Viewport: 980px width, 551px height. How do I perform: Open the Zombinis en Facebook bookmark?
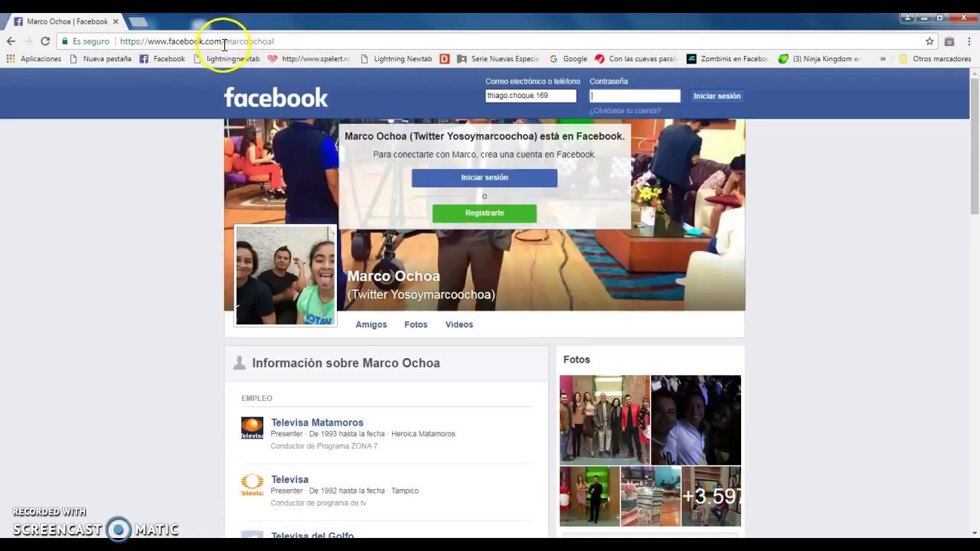pos(727,59)
